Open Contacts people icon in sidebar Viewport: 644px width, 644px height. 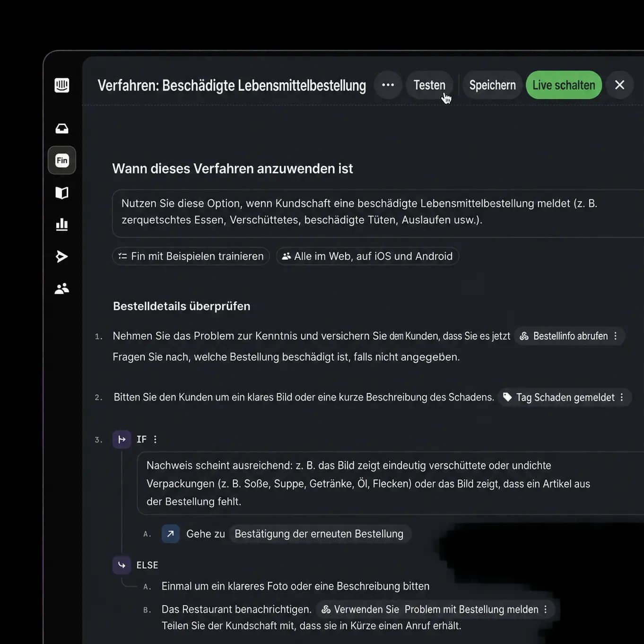coord(62,288)
